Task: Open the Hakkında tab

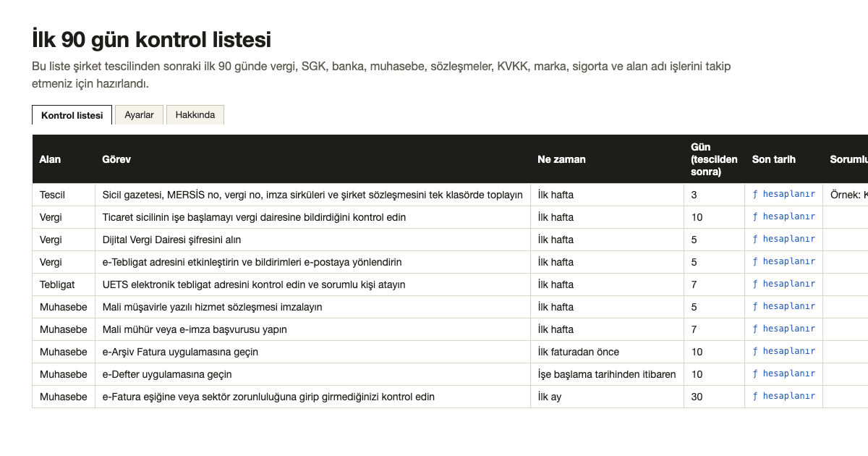Action: click(x=195, y=115)
